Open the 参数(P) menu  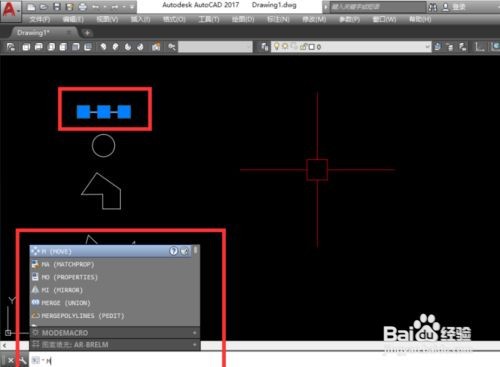349,19
